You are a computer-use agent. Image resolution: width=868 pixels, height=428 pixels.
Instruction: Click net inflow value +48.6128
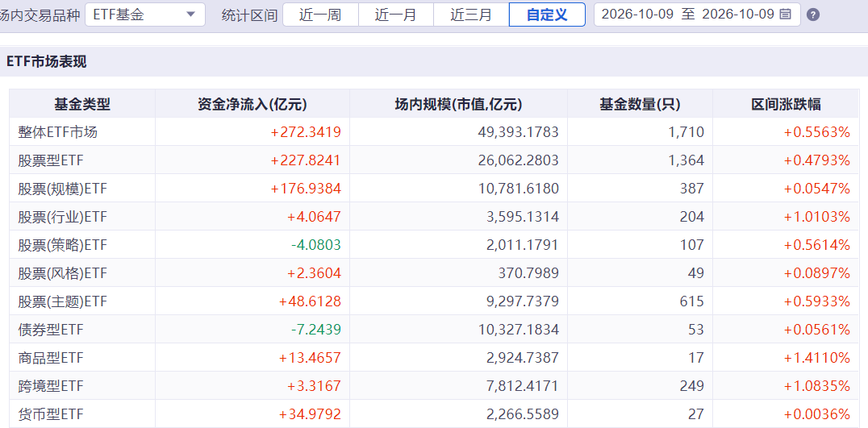pos(310,301)
